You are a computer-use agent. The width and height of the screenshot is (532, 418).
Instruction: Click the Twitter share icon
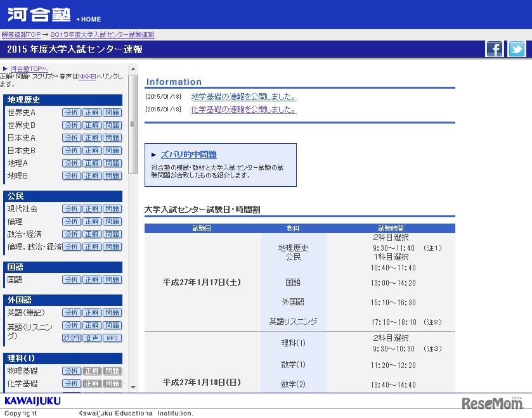point(517,49)
